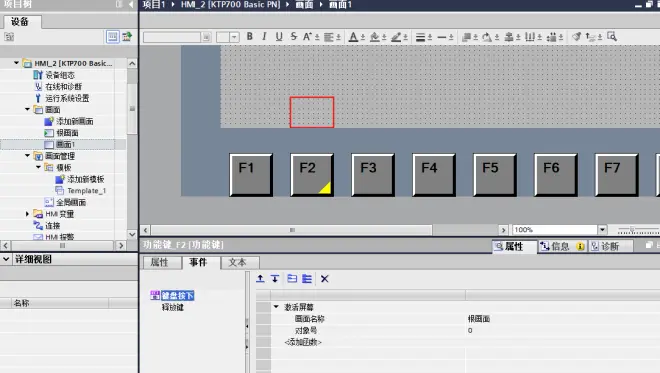
Task: Select the F3 function key button
Action: coord(373,175)
